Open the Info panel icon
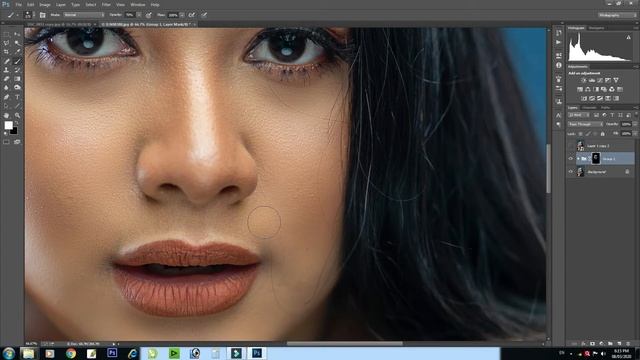 coord(559,65)
